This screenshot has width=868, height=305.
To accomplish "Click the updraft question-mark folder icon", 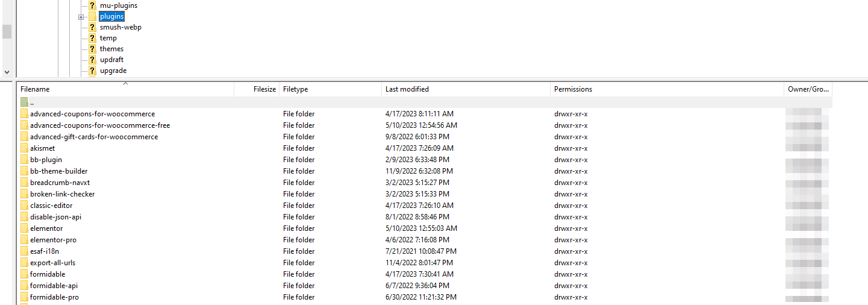I will (92, 60).
